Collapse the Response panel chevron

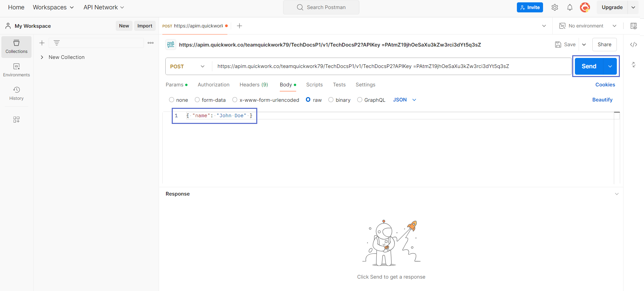[616, 194]
